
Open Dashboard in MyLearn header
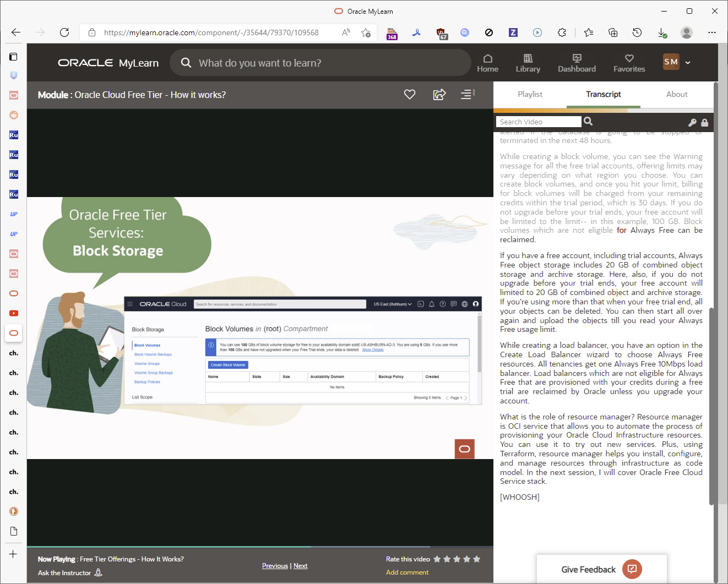coord(577,63)
